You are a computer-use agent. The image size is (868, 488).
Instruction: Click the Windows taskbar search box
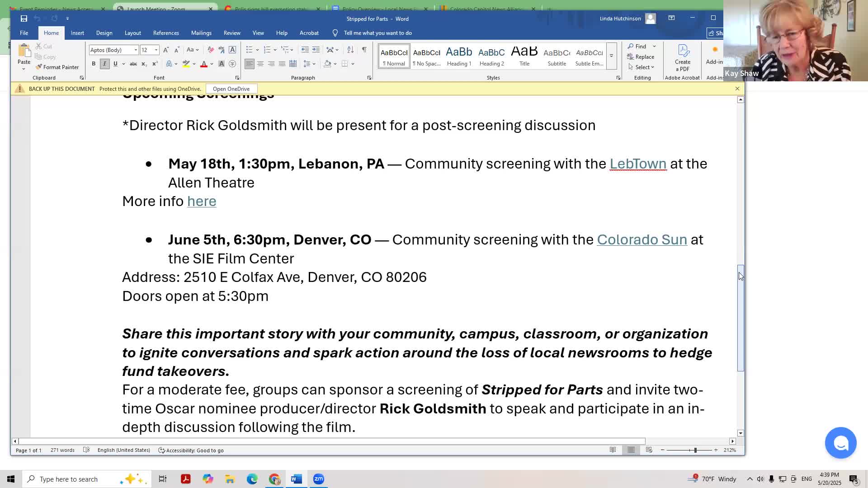coord(86,479)
